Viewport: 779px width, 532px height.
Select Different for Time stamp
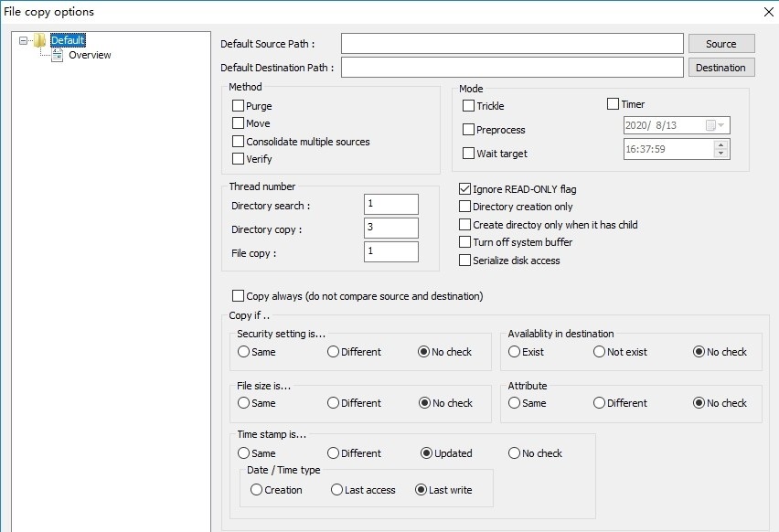click(333, 453)
